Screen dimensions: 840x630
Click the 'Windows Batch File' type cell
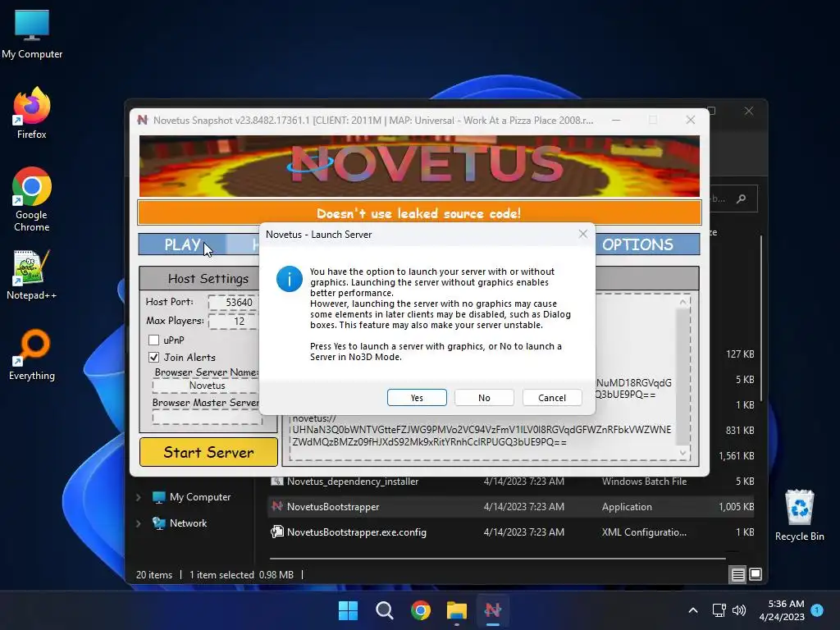(x=644, y=481)
